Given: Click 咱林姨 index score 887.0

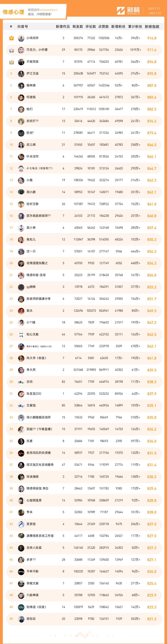Looking at the screenshot, I should [x=152, y=86].
